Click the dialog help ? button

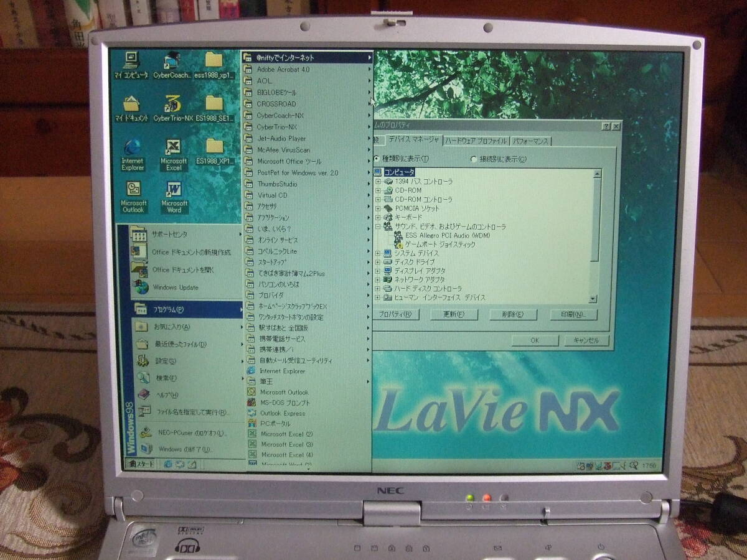[x=606, y=126]
